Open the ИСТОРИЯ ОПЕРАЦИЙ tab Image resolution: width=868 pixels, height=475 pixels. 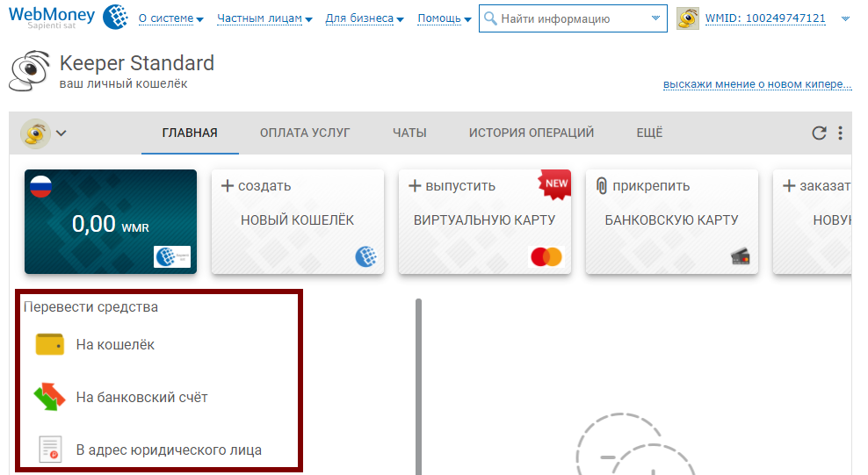click(532, 133)
